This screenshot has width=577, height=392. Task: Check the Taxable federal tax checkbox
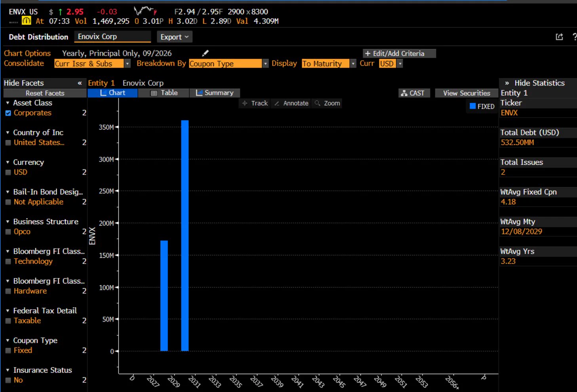(8, 321)
